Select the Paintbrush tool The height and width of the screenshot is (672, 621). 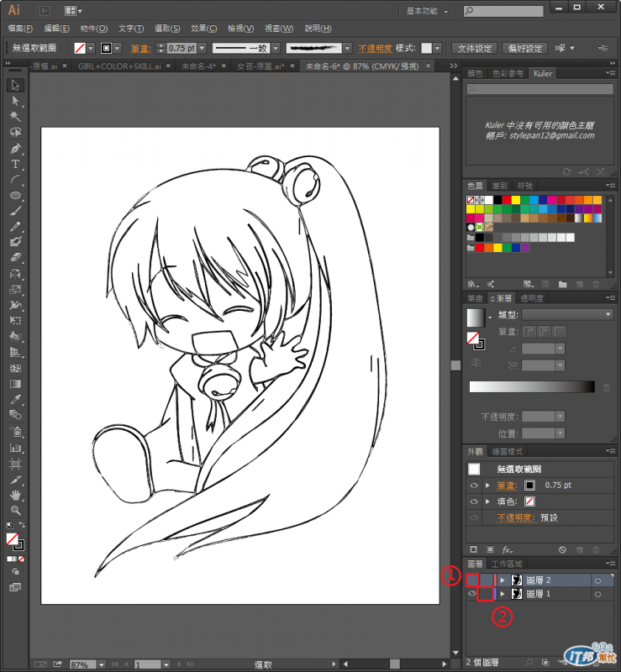click(x=15, y=211)
